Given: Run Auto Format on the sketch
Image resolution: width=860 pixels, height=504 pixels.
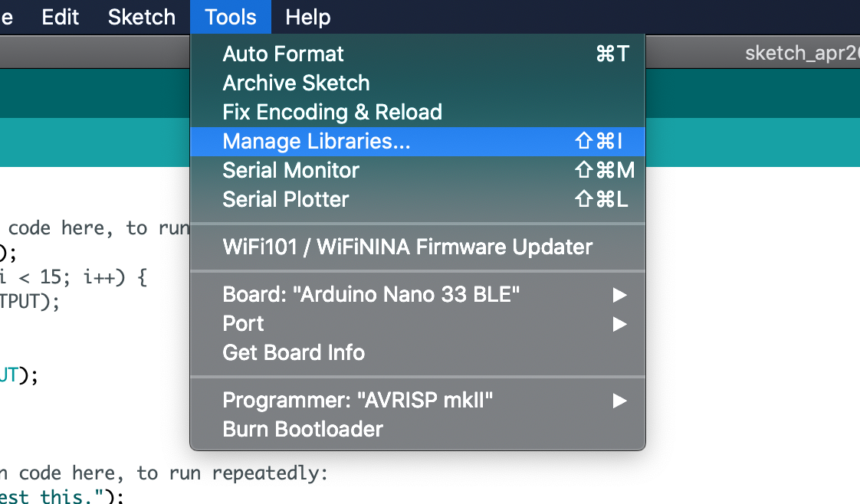Looking at the screenshot, I should pos(282,54).
